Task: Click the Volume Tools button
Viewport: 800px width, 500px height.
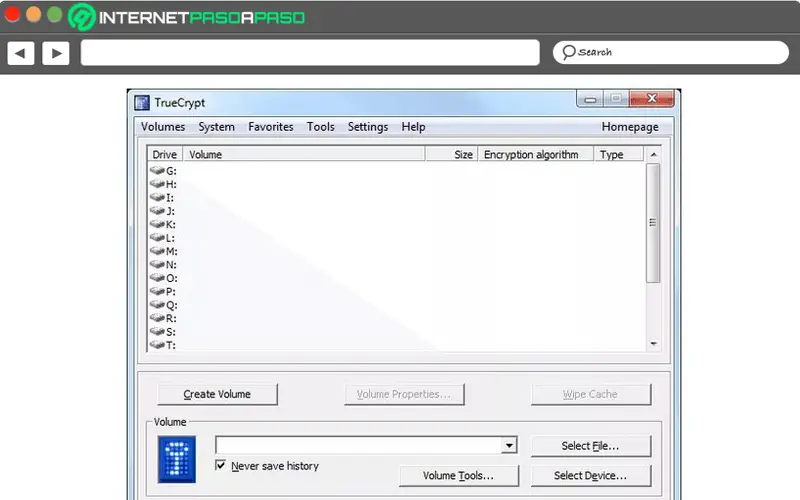Action: click(459, 476)
